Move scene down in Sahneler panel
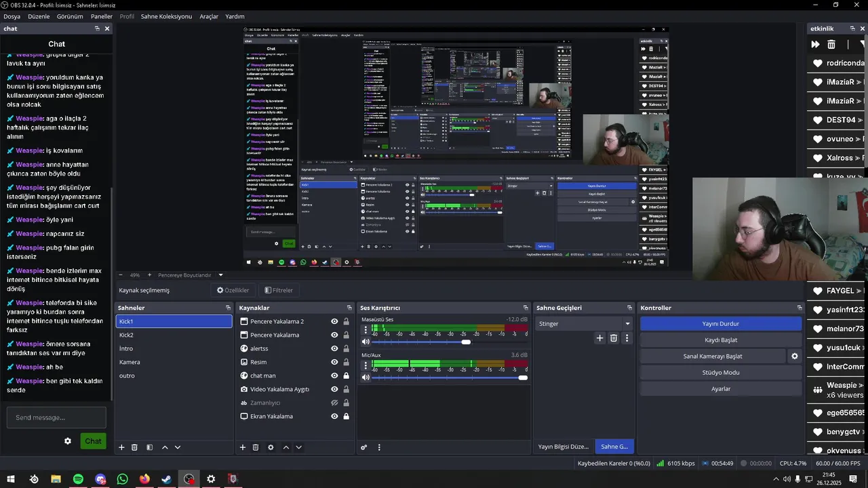The image size is (868, 488). coord(178,447)
